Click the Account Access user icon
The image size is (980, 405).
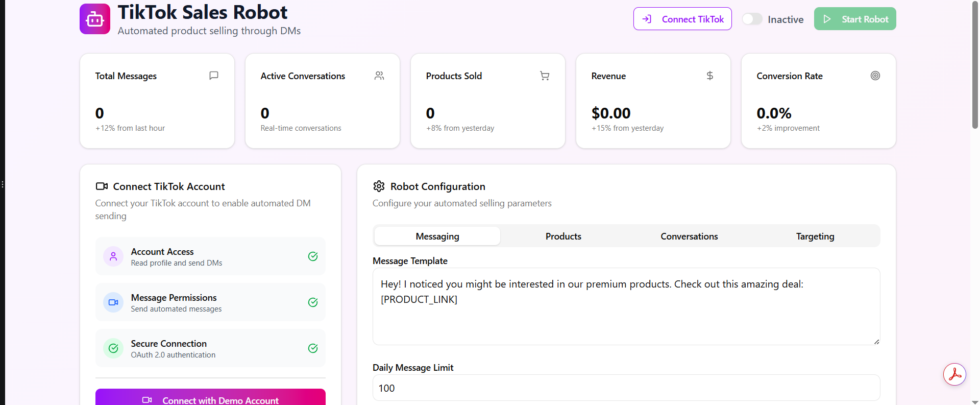click(113, 257)
